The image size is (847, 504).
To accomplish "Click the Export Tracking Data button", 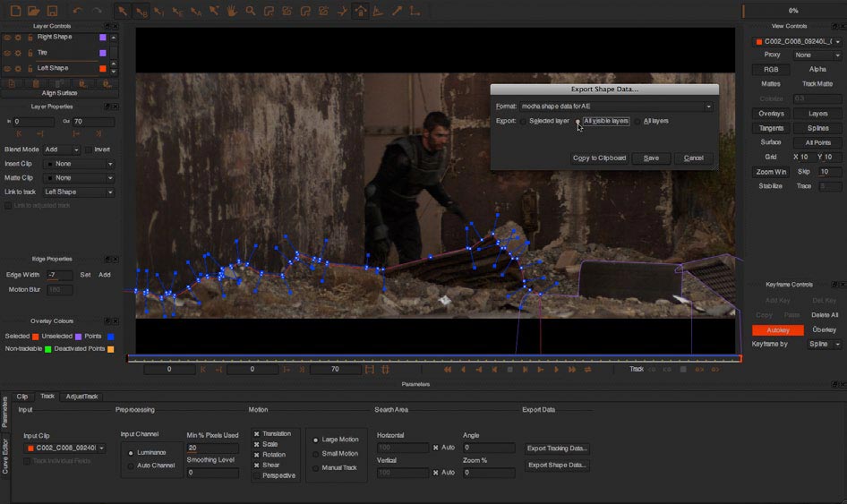I will point(557,448).
